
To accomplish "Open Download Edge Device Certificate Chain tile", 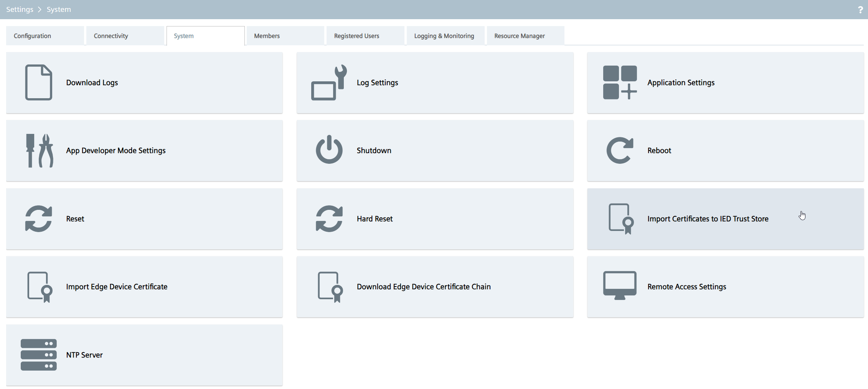I will click(423, 287).
